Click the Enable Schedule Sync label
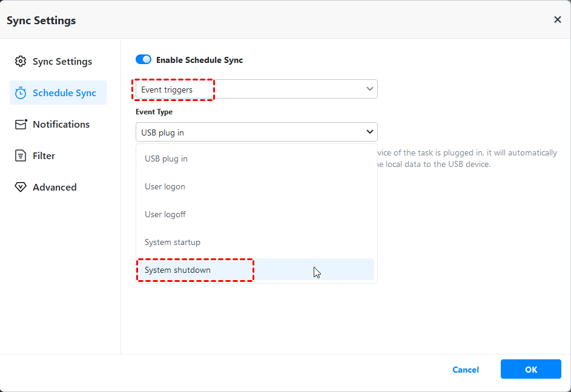The width and height of the screenshot is (571, 392). click(x=199, y=60)
